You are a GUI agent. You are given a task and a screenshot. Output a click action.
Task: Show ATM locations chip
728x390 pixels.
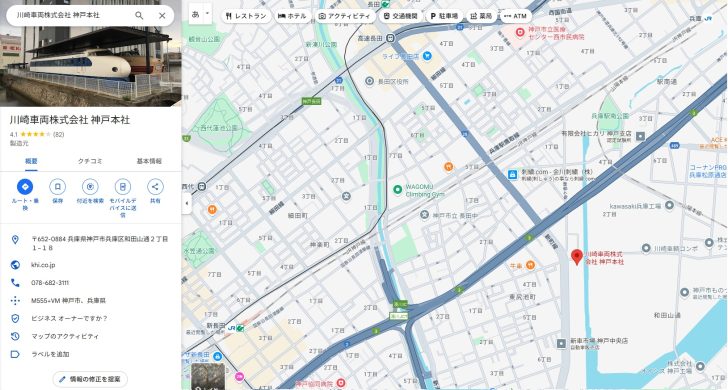pyautogui.click(x=515, y=16)
